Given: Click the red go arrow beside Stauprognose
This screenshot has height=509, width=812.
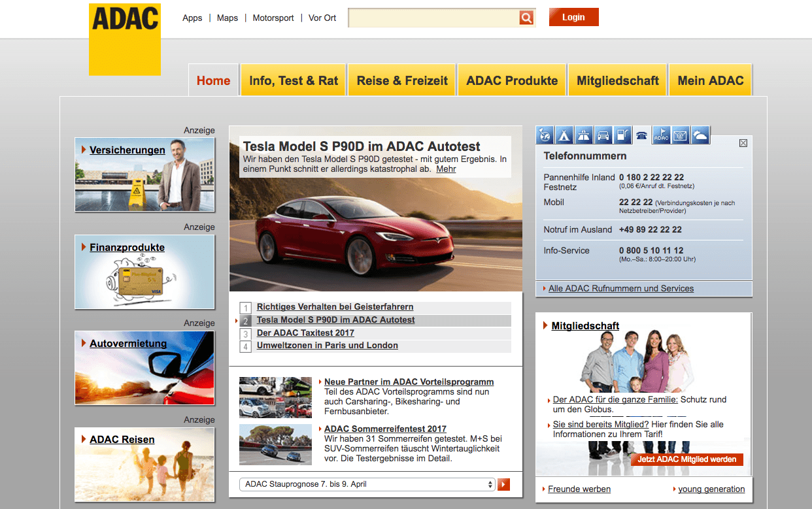Looking at the screenshot, I should [x=503, y=484].
